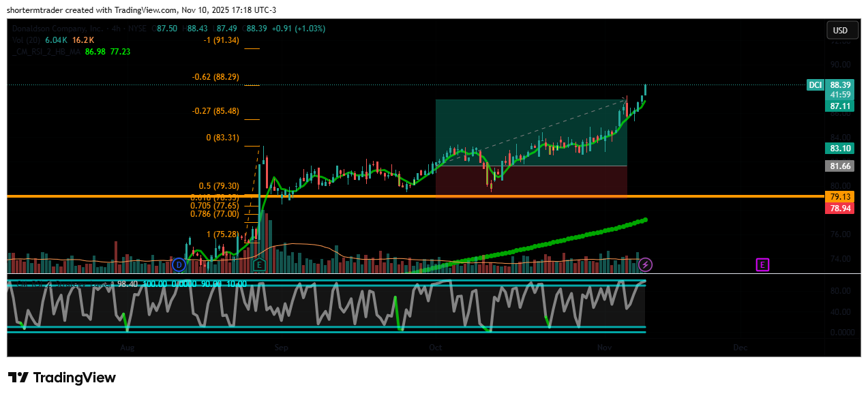Click the purple lightning bolt event marker
The height and width of the screenshot is (398, 868).
(646, 264)
